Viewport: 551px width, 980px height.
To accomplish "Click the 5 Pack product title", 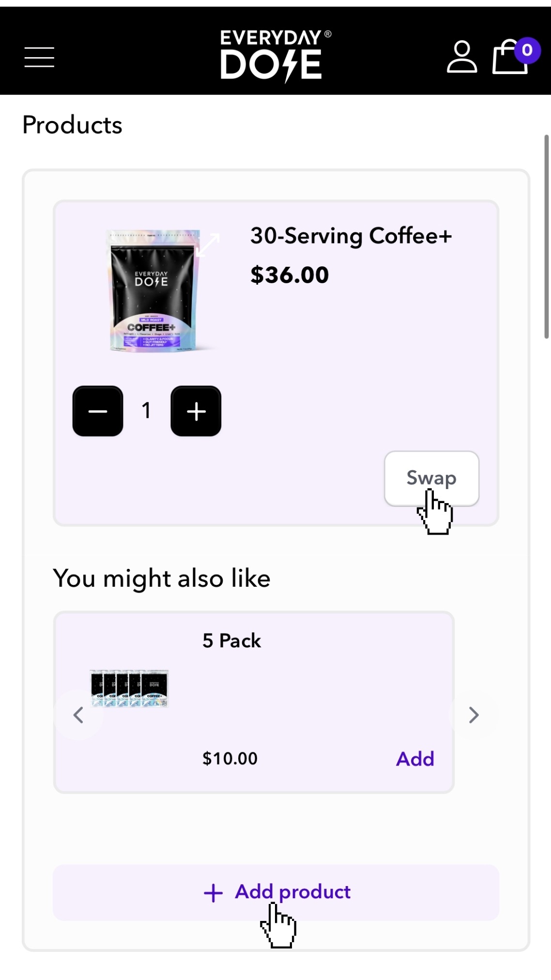I will 231,641.
